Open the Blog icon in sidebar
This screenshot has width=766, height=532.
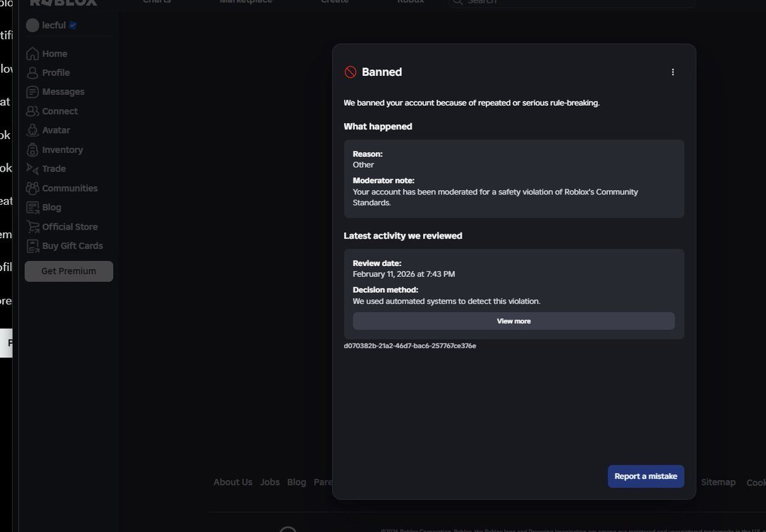point(33,207)
